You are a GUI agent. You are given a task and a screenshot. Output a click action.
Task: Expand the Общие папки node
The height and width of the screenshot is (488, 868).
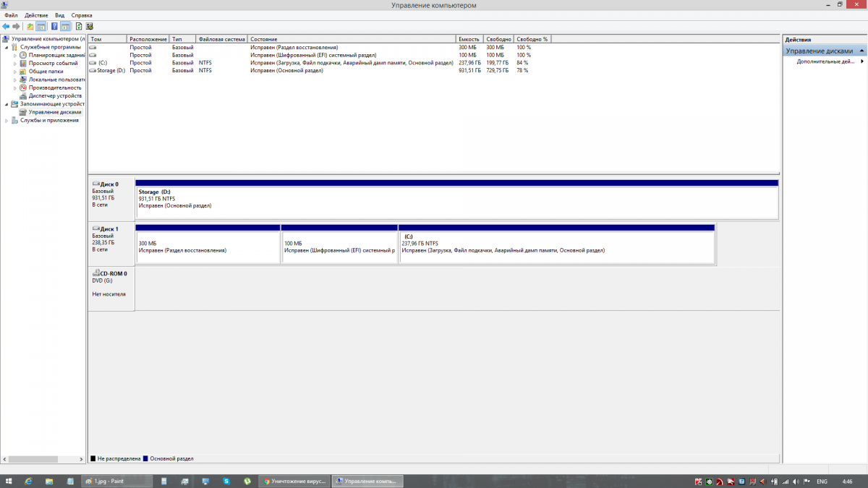coord(15,72)
